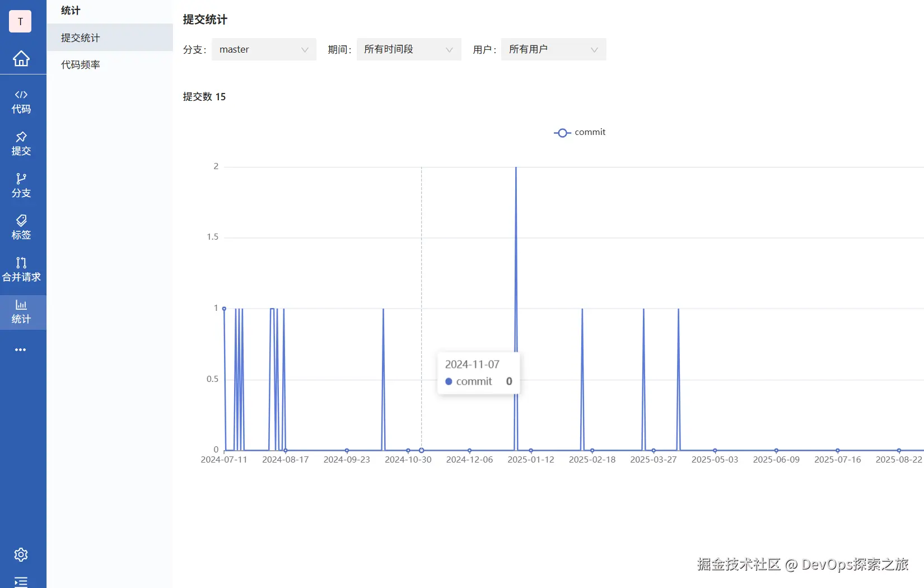Open the 用户 所有用户 user dropdown
The image size is (924, 588).
click(x=553, y=49)
